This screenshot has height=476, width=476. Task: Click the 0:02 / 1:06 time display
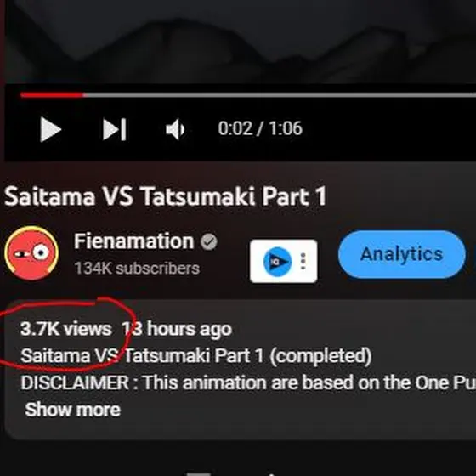click(x=260, y=128)
